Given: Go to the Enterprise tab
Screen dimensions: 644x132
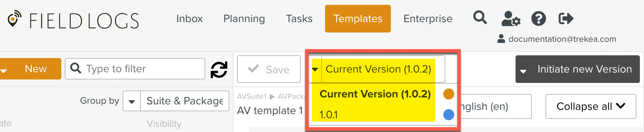Looking at the screenshot, I should [428, 19].
